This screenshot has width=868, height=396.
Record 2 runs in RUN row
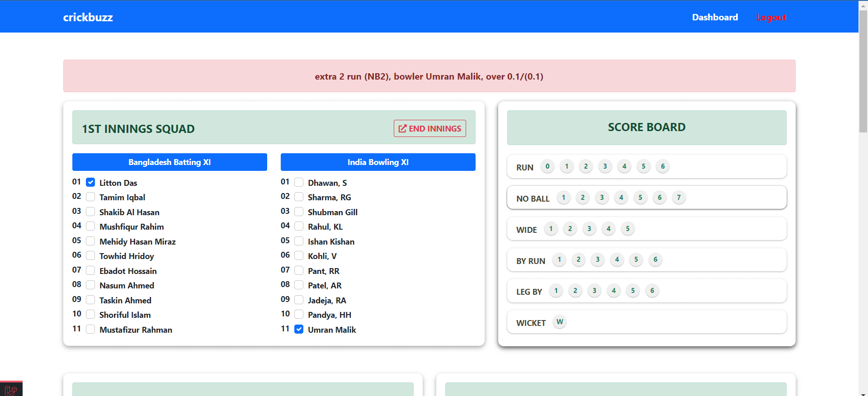point(586,166)
